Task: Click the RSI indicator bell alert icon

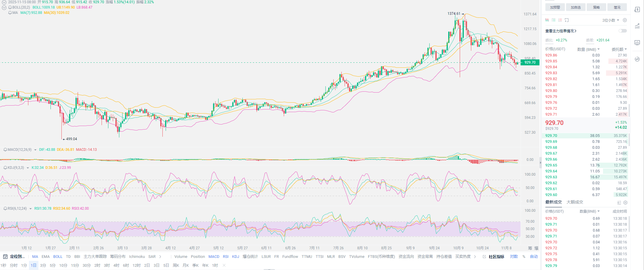Action: click(x=5, y=208)
